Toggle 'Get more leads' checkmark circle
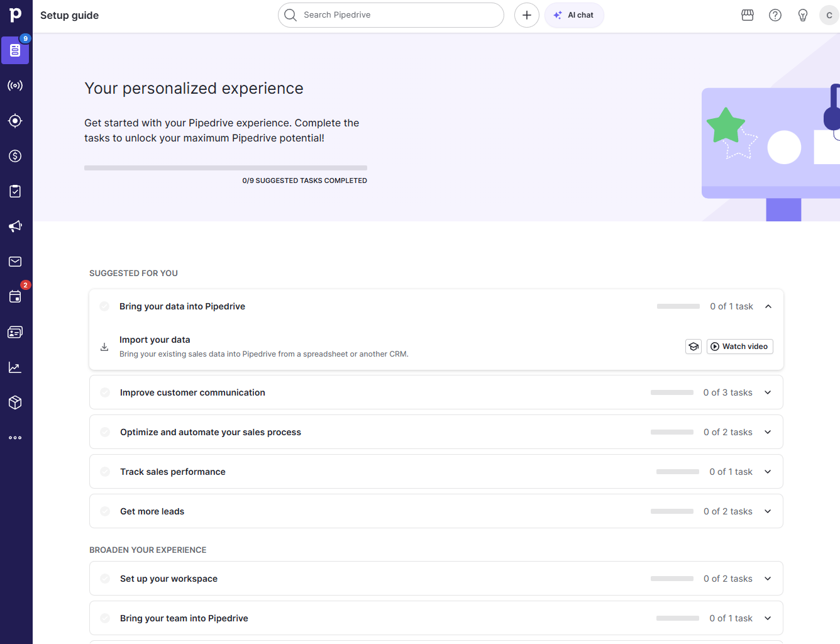The width and height of the screenshot is (840, 644). tap(105, 511)
